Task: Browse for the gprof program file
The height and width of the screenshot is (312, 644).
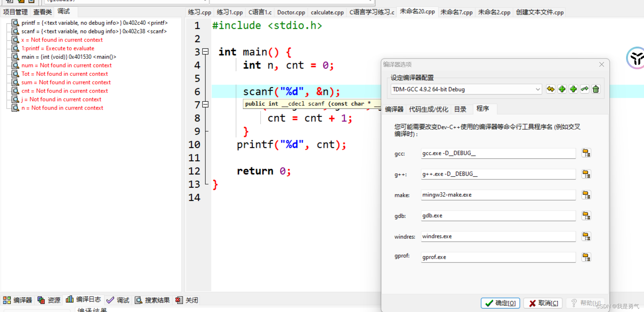Action: [586, 257]
